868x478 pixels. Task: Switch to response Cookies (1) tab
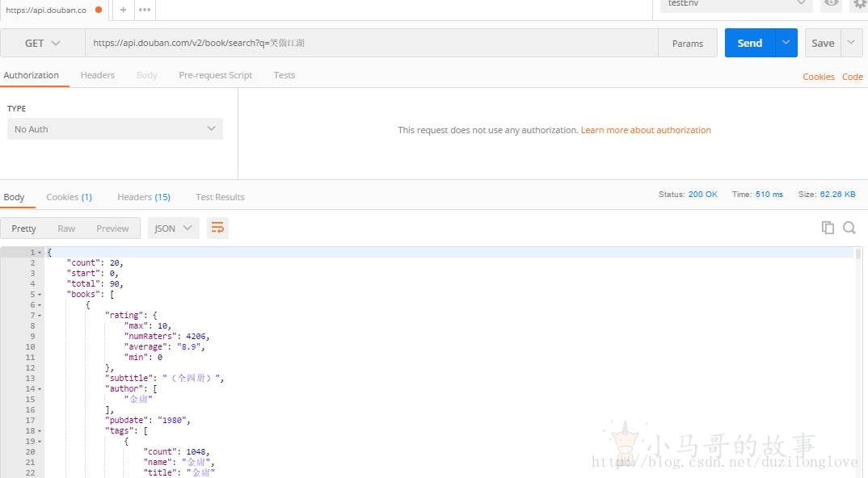(70, 197)
